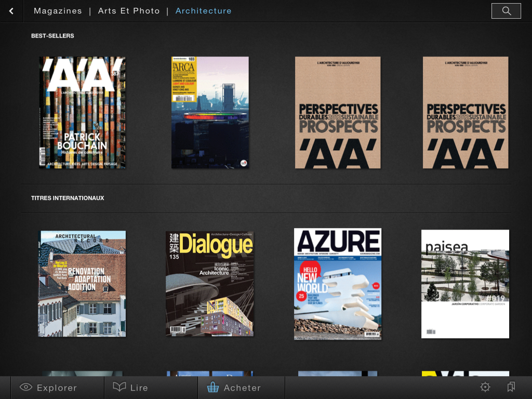Click the Titres Internationaux section header
532x399 pixels.
pos(68,198)
